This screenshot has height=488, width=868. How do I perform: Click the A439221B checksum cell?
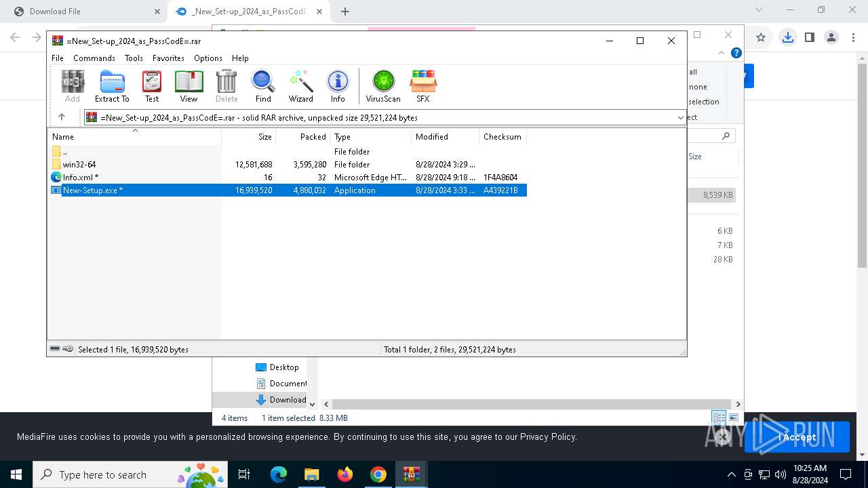point(500,190)
